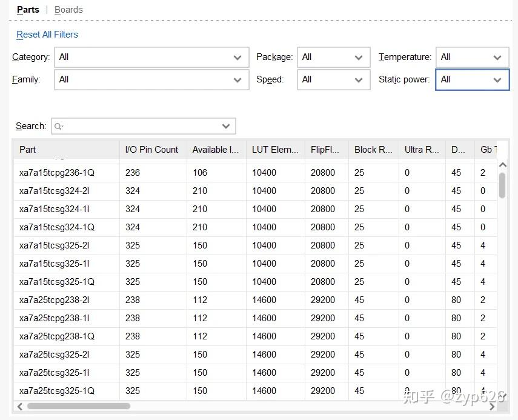The height and width of the screenshot is (420, 518).
Task: Open the Family filter dropdown
Action: pos(151,79)
